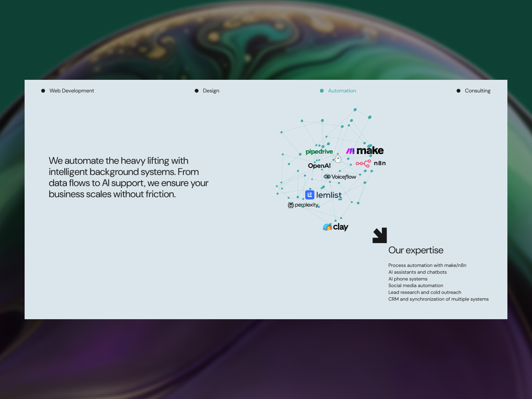Screen dimensions: 532x399
Task: Click the Clay logo
Action: coord(335,227)
